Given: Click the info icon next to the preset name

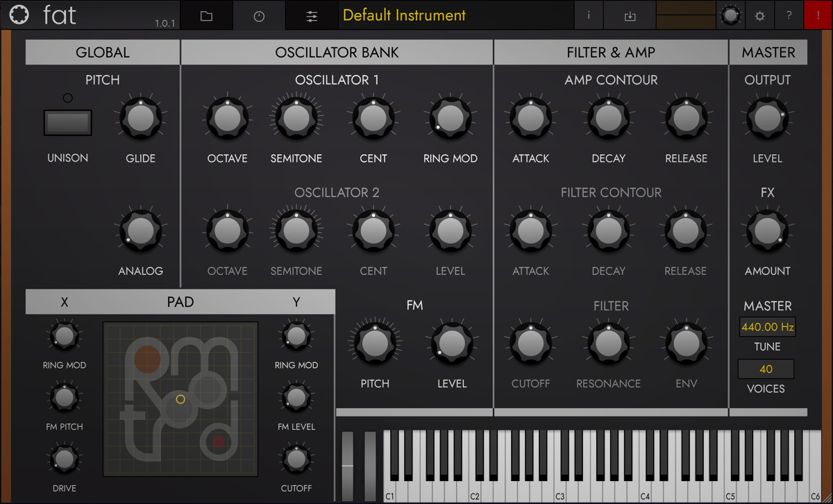Looking at the screenshot, I should pyautogui.click(x=589, y=15).
